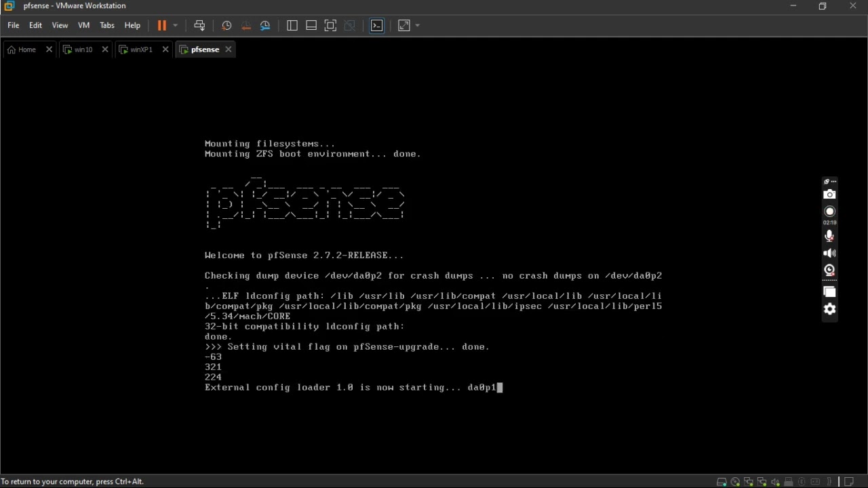Viewport: 868px width, 488px height.
Task: Click the 'Welcome to pfSense 2.7.2-RELEASE...' line
Action: click(x=304, y=256)
